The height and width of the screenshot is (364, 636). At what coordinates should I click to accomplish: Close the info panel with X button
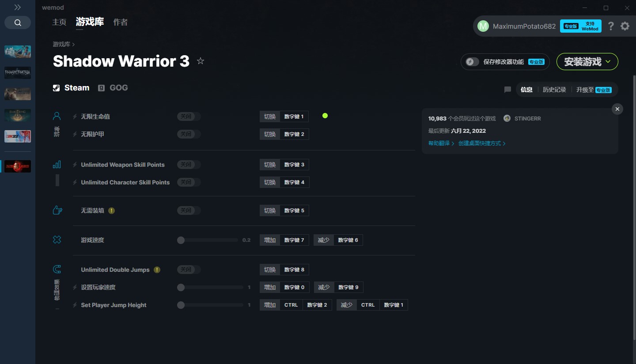[x=617, y=109]
